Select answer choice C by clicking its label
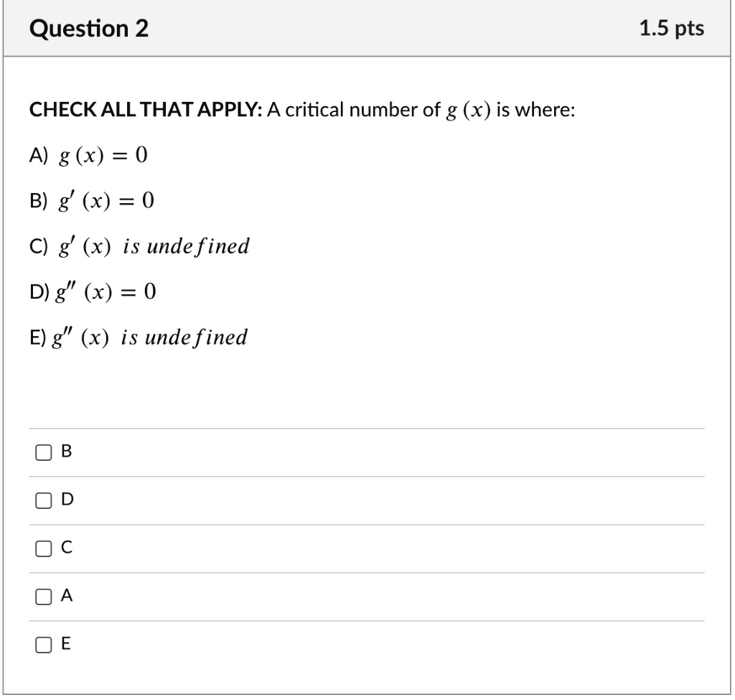Image resolution: width=735 pixels, height=700 pixels. pyautogui.click(x=66, y=549)
